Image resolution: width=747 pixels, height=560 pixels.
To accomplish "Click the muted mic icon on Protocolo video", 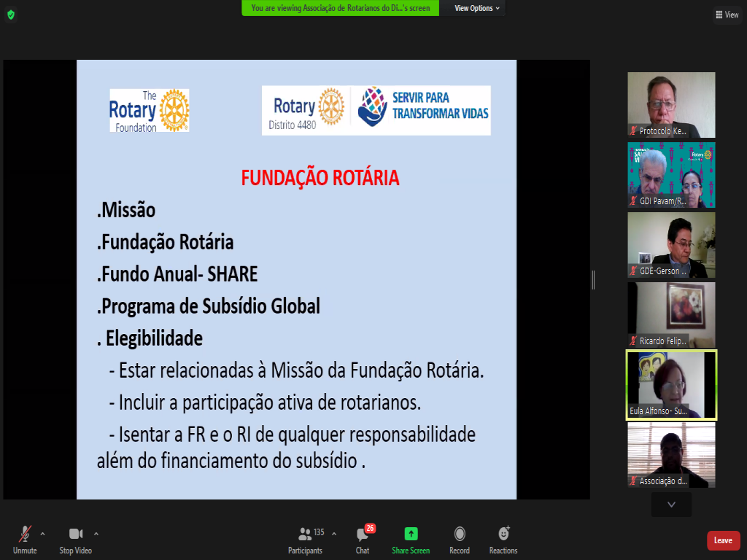I will [x=633, y=131].
